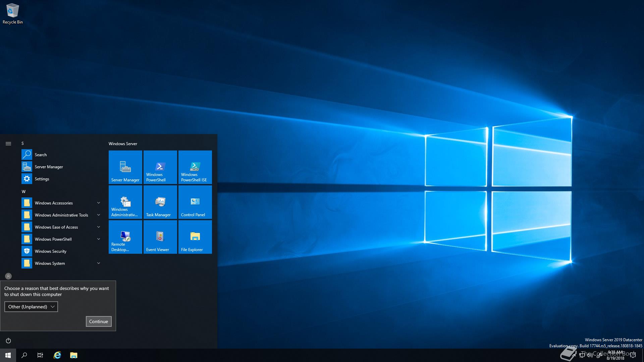Open the Recycle Bin on the desktop
Viewport: 644px width, 362px height.
(x=12, y=13)
